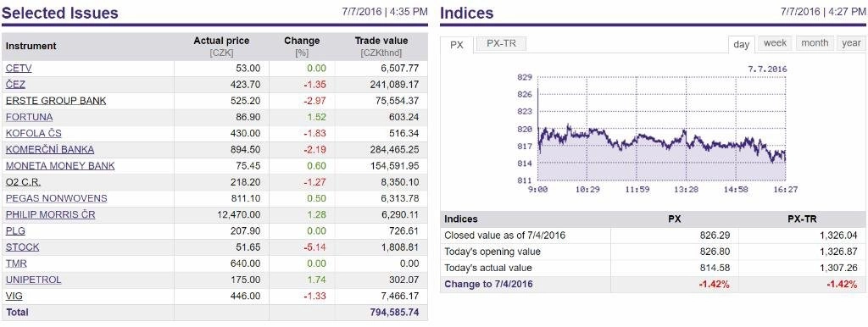Select the day chart period

pos(741,44)
